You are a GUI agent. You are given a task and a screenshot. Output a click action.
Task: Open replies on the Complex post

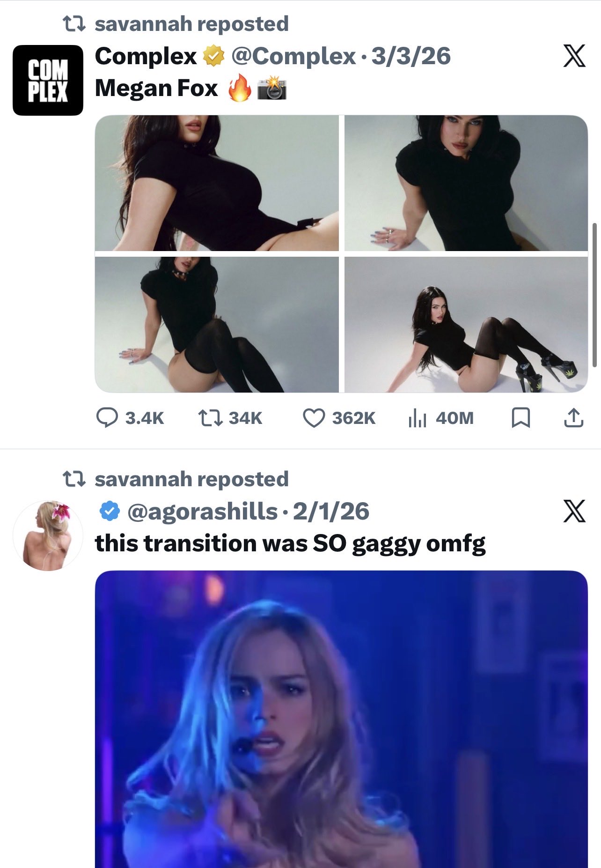[x=107, y=418]
